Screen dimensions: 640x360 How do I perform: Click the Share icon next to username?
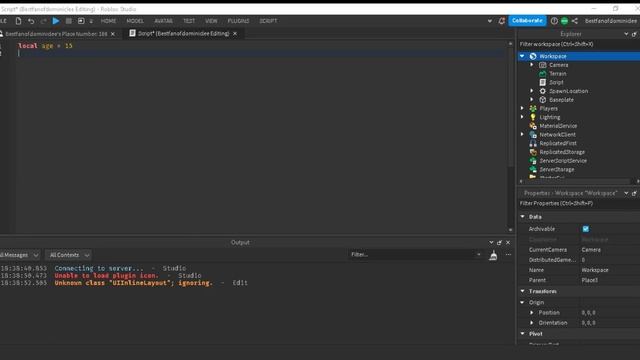[x=575, y=21]
